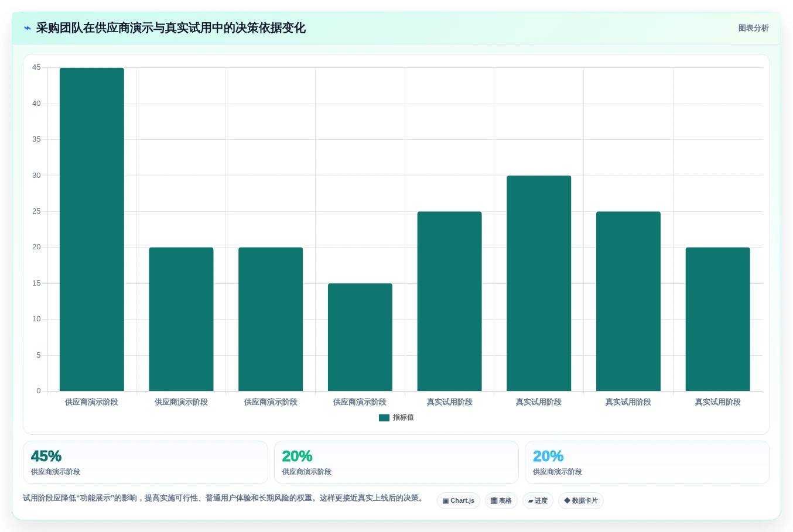
Task: Click the y-axis label 35
Action: [36, 139]
